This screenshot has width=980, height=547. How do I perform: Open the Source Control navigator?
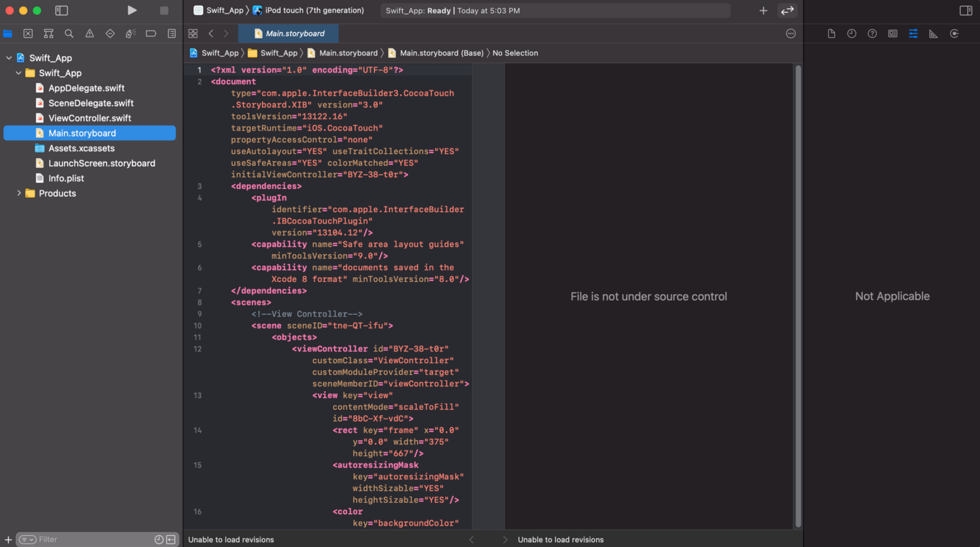click(x=28, y=33)
